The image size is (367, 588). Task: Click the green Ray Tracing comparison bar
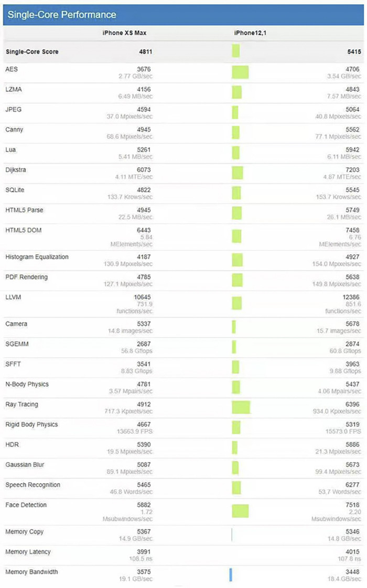241,408
